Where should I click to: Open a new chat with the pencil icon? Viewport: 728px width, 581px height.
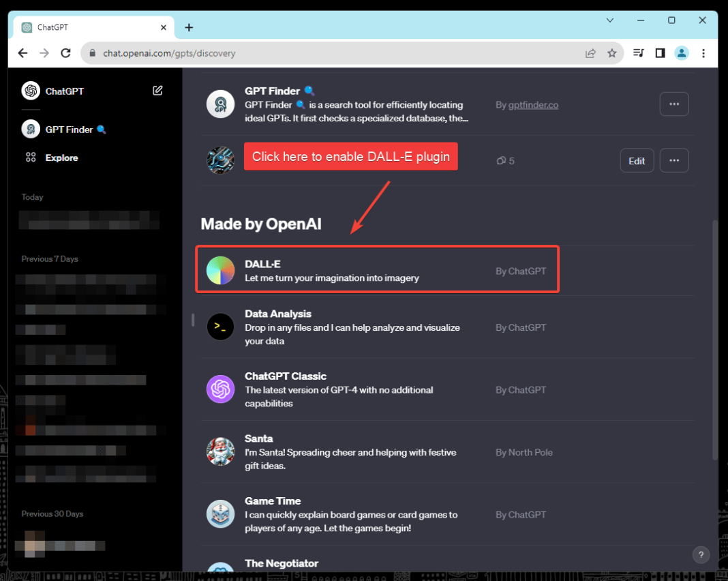pyautogui.click(x=157, y=90)
